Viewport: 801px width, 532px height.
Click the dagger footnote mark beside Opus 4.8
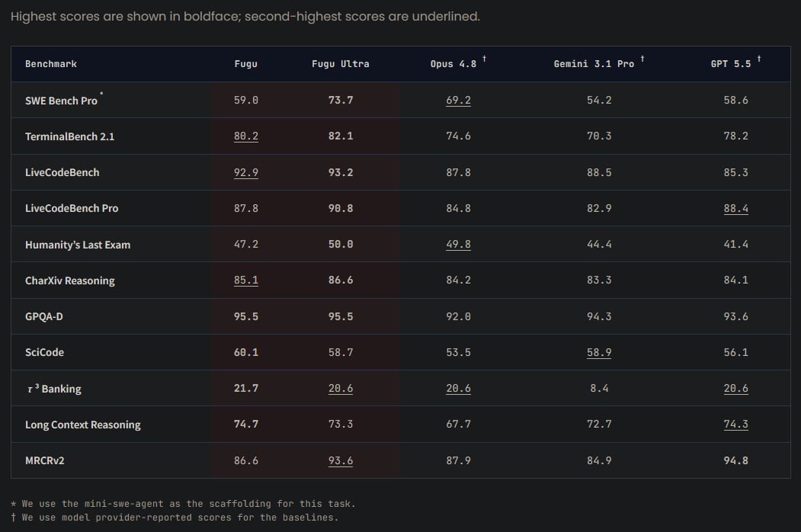(x=484, y=59)
